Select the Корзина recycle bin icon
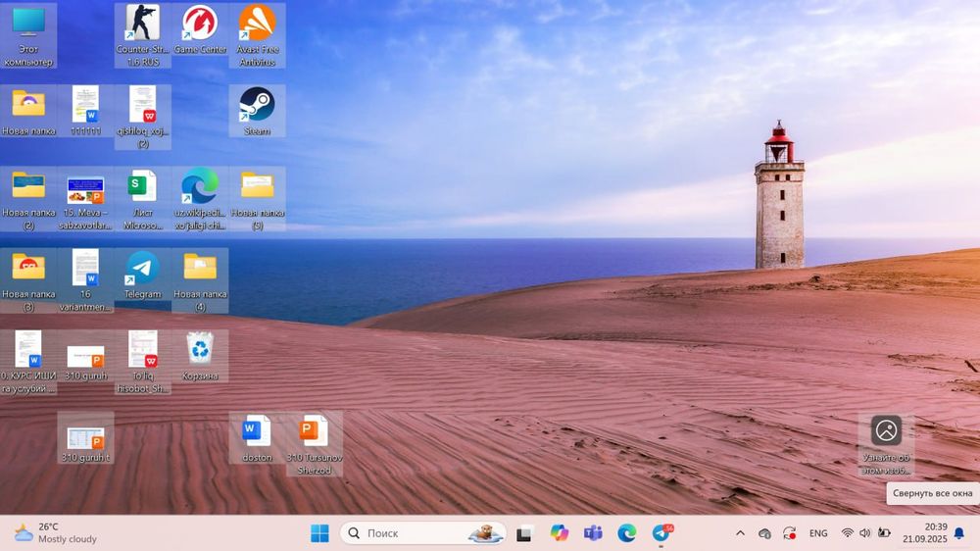 pos(200,349)
